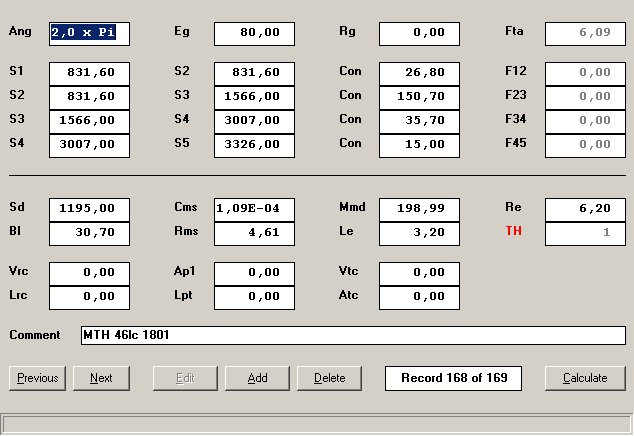Select the F12 output box
This screenshot has height=436, width=634.
585,74
